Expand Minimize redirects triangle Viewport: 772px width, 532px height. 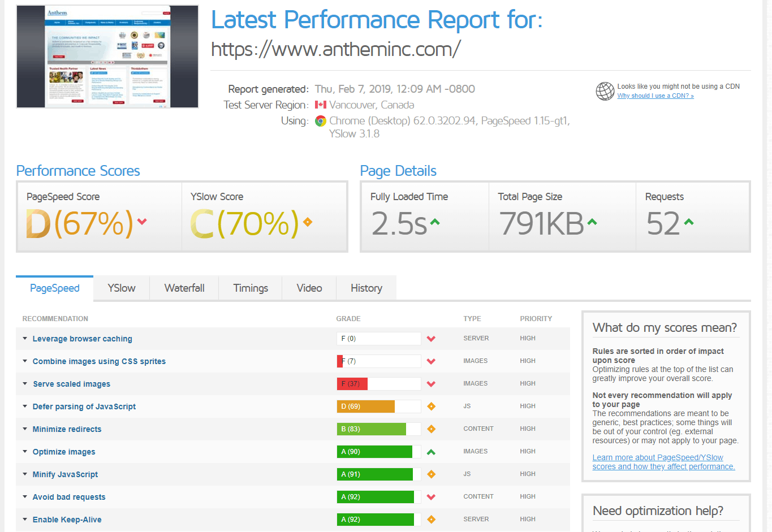point(25,429)
